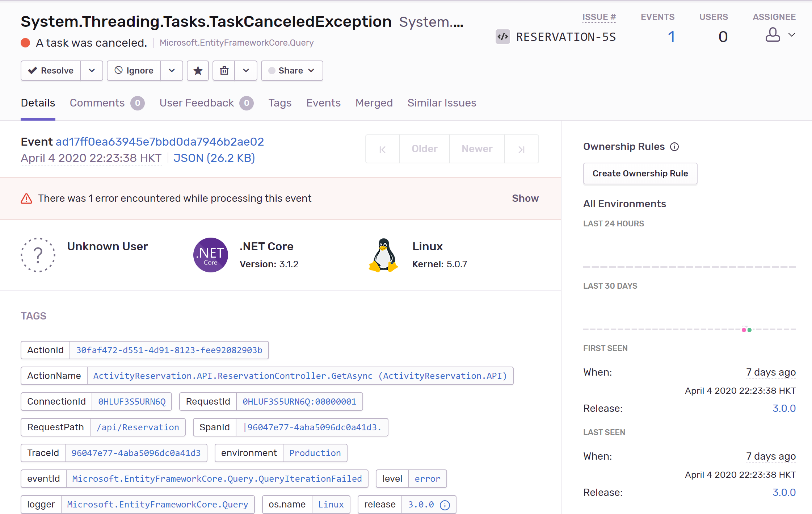Image resolution: width=812 pixels, height=514 pixels.
Task: Click the assignee person icon
Action: coord(773,35)
